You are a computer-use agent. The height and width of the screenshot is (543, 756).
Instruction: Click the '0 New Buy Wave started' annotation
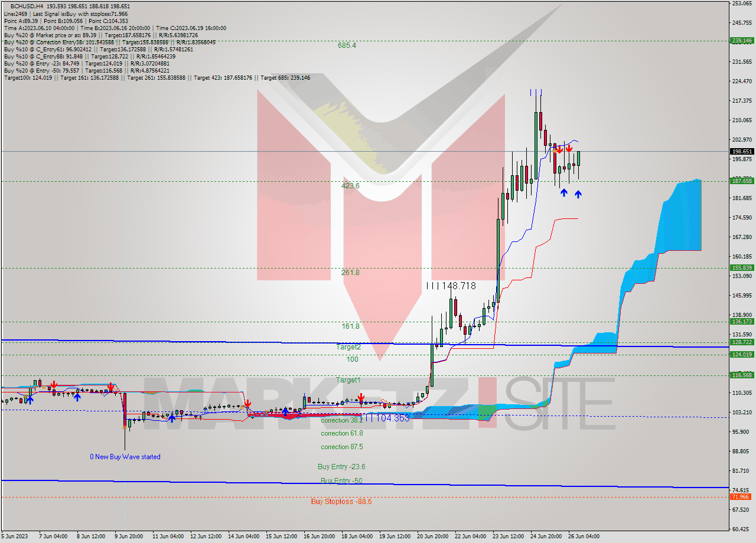point(125,457)
